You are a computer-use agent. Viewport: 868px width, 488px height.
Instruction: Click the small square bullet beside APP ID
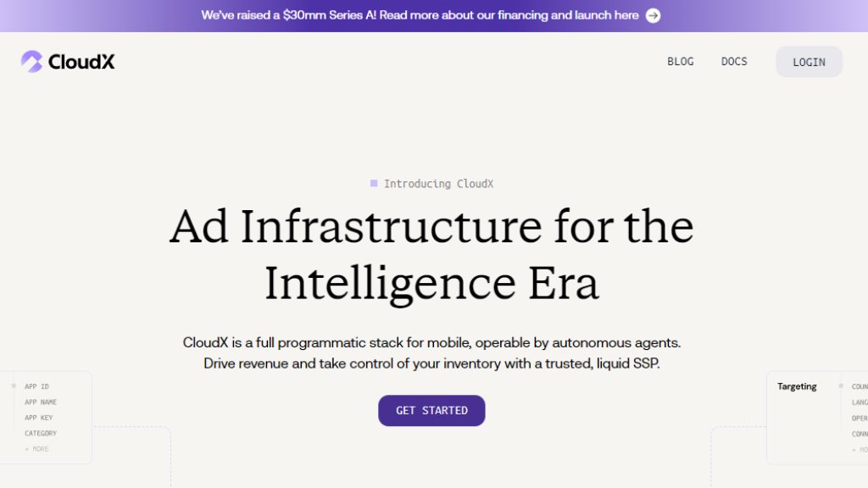pos(14,386)
